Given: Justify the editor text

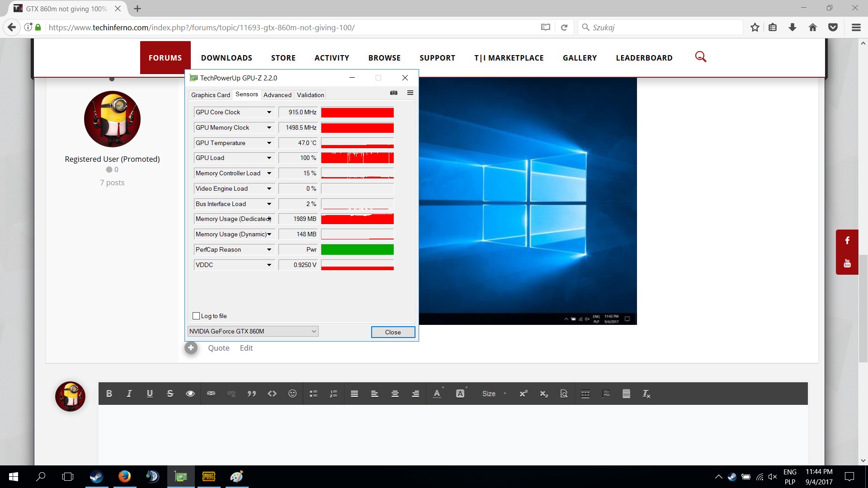Looking at the screenshot, I should (x=354, y=394).
